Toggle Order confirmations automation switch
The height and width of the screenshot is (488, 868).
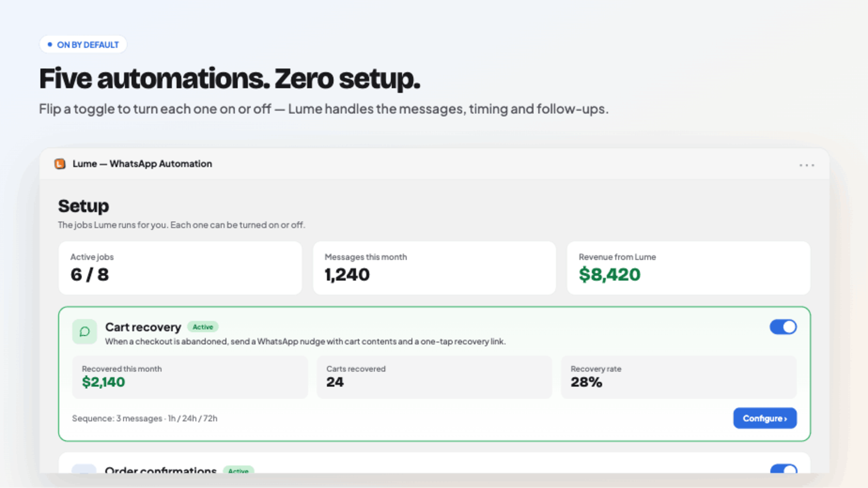point(783,469)
